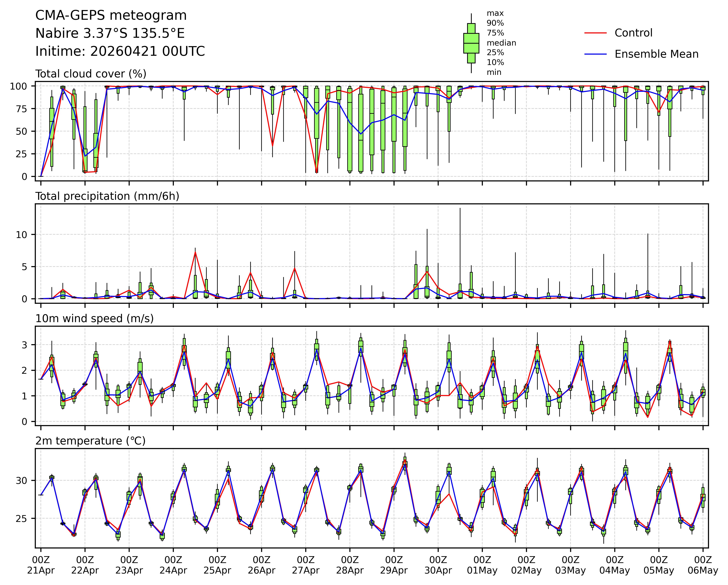Viewport: 728px width, 585px height.
Task: Click the 00Z 06May x-axis label
Action: pos(703,565)
